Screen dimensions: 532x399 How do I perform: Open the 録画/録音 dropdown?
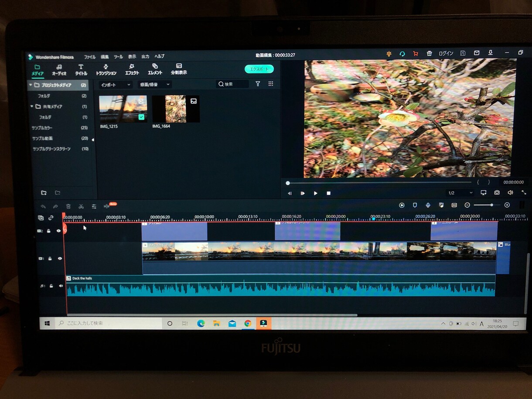click(x=154, y=85)
